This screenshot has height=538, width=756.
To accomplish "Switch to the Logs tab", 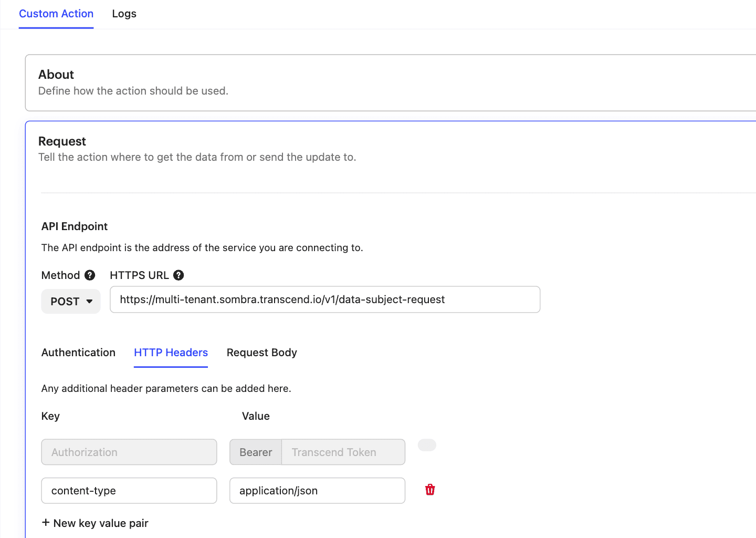I will (124, 14).
